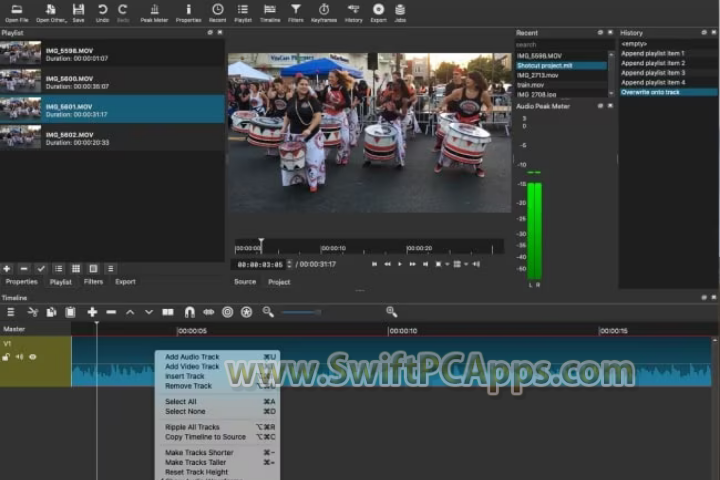Open the Filters funnel icon in toolbar
This screenshot has width=720, height=480.
pos(296,13)
